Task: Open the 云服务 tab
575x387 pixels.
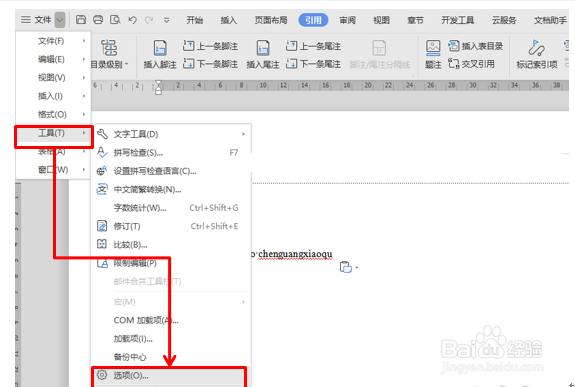Action: tap(504, 20)
